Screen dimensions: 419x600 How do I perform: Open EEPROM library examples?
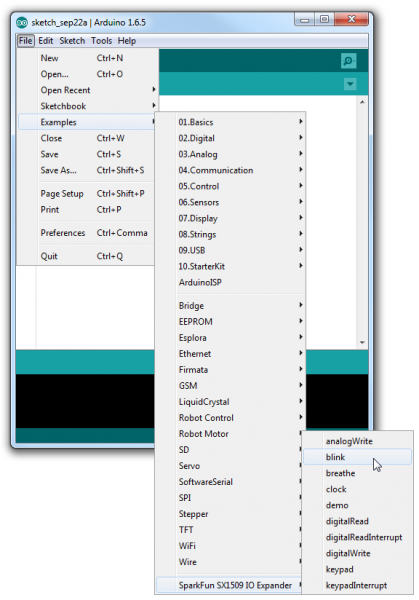pyautogui.click(x=230, y=322)
